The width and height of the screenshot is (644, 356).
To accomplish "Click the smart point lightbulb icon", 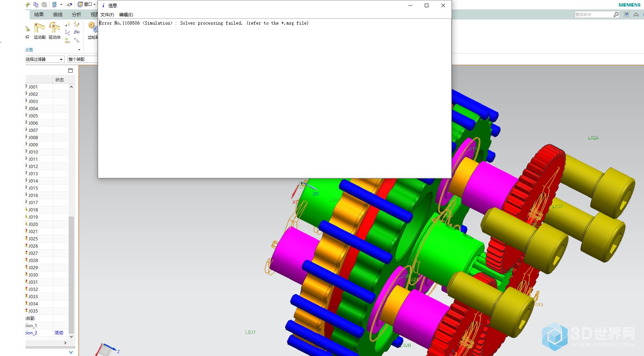I will click(67, 25).
